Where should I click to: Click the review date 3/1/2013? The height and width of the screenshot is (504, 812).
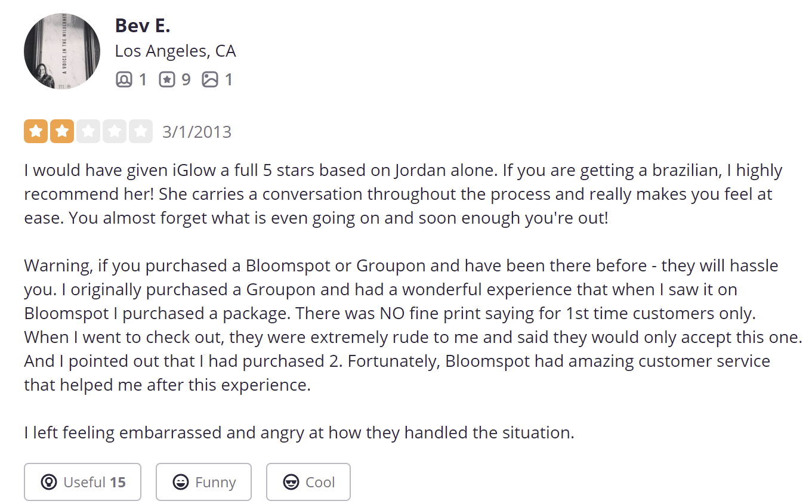coord(197,132)
